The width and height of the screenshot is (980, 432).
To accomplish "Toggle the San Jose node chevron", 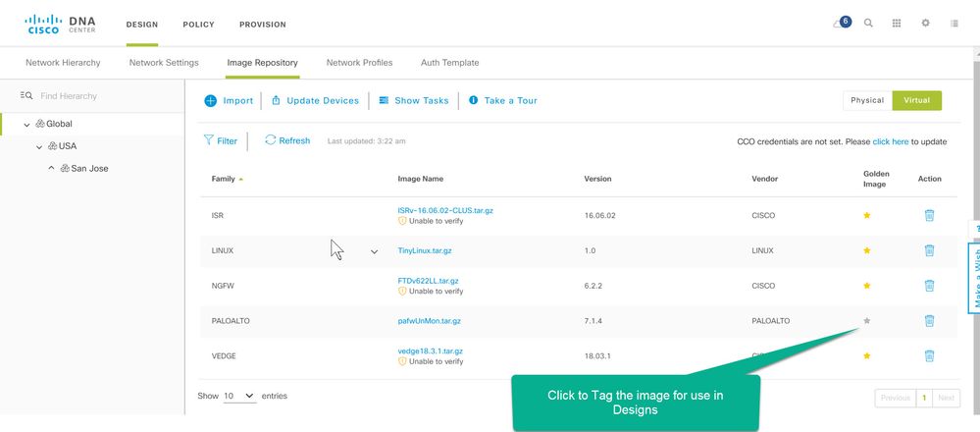I will pyautogui.click(x=51, y=168).
